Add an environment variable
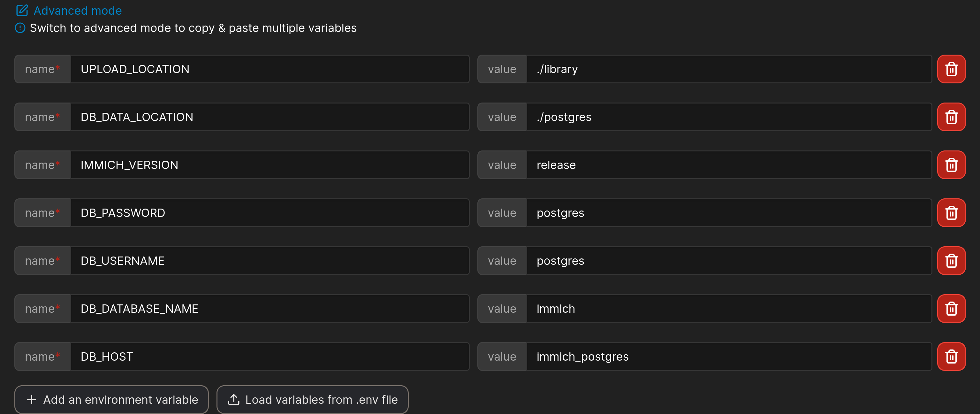This screenshot has height=414, width=980. click(x=111, y=400)
